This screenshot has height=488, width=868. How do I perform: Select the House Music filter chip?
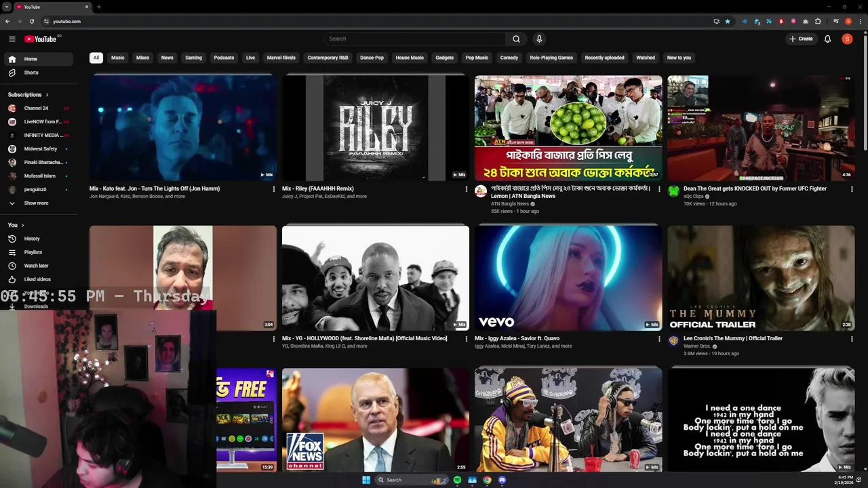coord(410,58)
